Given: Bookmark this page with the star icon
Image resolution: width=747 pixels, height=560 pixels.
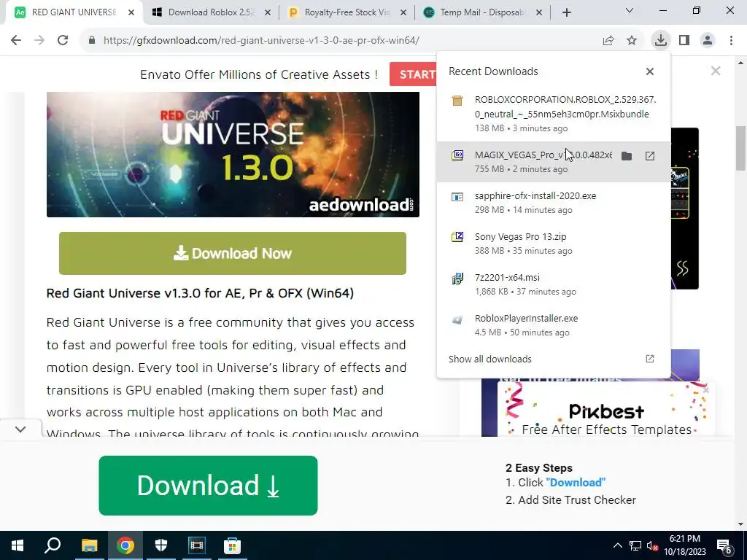Looking at the screenshot, I should point(632,41).
